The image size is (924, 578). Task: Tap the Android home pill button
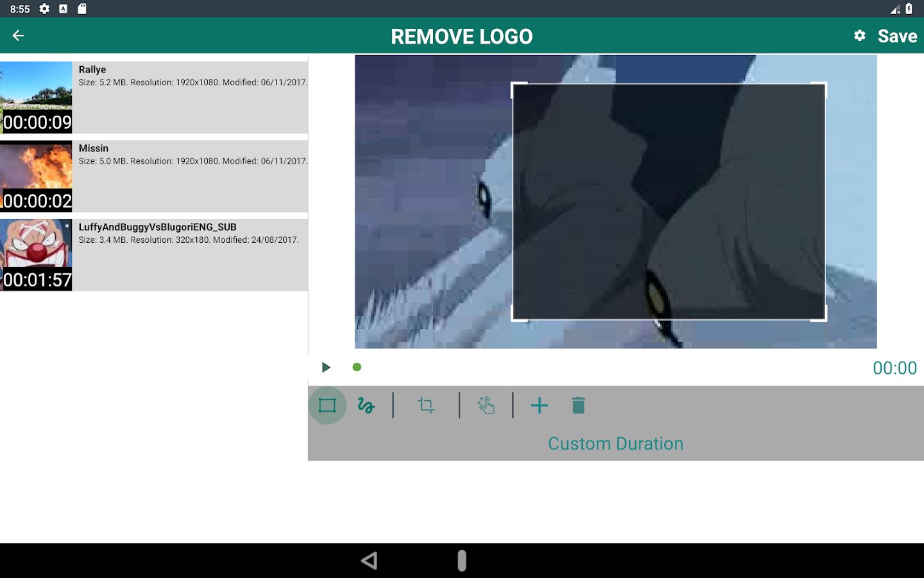click(x=462, y=561)
